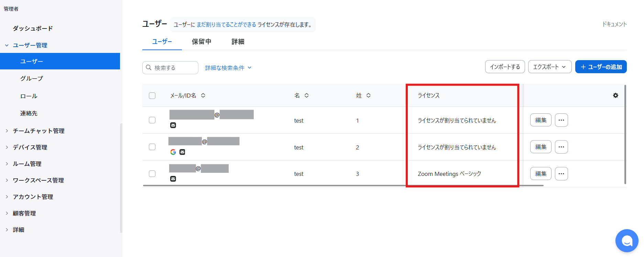Click test 2 row's ライセンスが割り当てられていません cell
644x257 pixels.
click(457, 147)
